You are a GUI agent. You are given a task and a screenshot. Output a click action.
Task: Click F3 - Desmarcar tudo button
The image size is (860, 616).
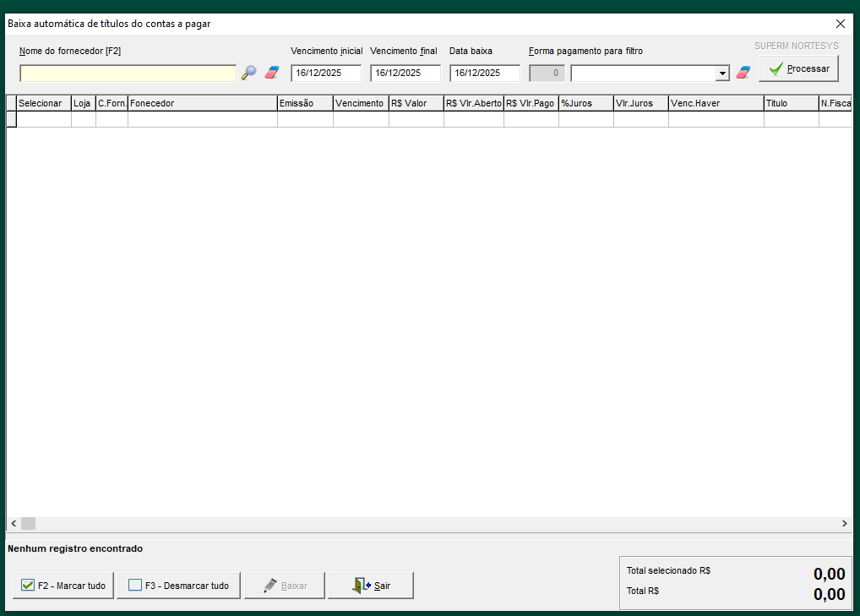click(x=178, y=586)
